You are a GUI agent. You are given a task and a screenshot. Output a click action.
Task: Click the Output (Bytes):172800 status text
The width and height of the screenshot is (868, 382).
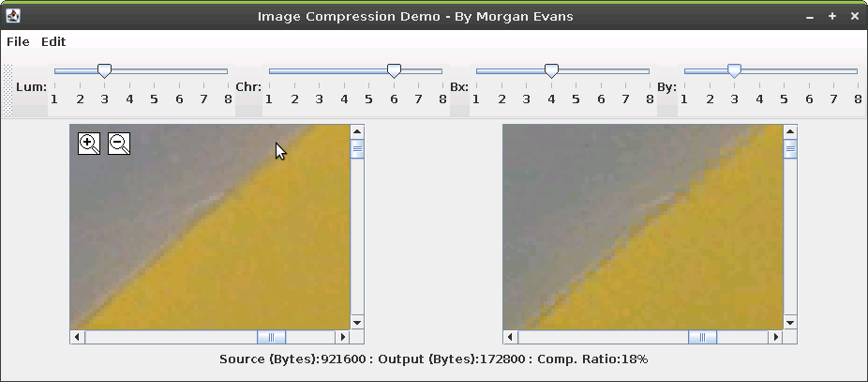(x=452, y=359)
